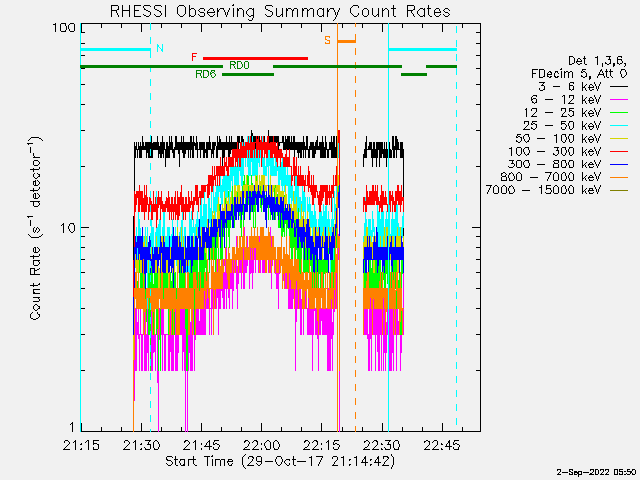The width and height of the screenshot is (640, 480).
Task: Click the orange S SAA flag label
Action: [x=327, y=40]
